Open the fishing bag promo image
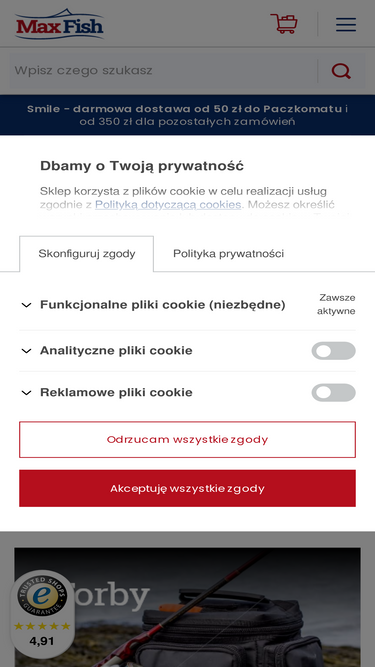Viewport: 375px width, 667px height. pyautogui.click(x=188, y=607)
